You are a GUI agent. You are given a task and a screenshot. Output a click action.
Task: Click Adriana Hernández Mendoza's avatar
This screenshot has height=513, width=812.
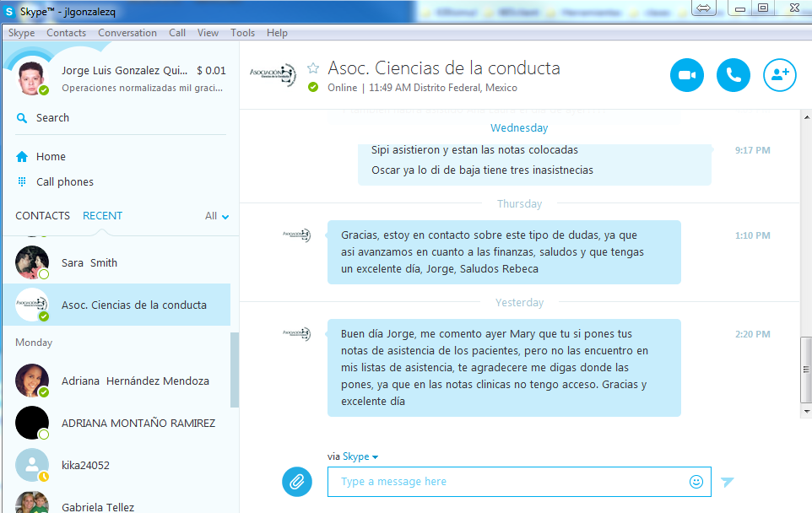[32, 381]
